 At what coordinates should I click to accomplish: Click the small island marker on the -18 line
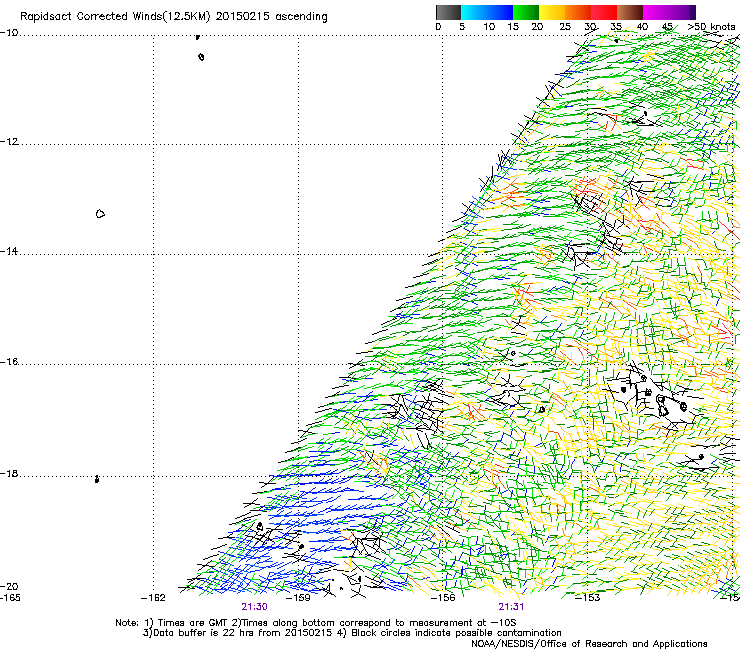pos(97,479)
